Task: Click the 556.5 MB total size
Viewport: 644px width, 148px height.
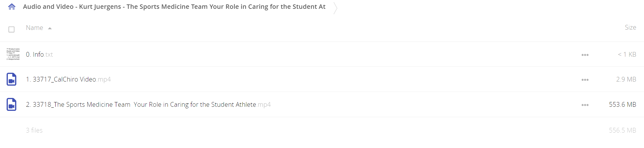Action: 622,130
